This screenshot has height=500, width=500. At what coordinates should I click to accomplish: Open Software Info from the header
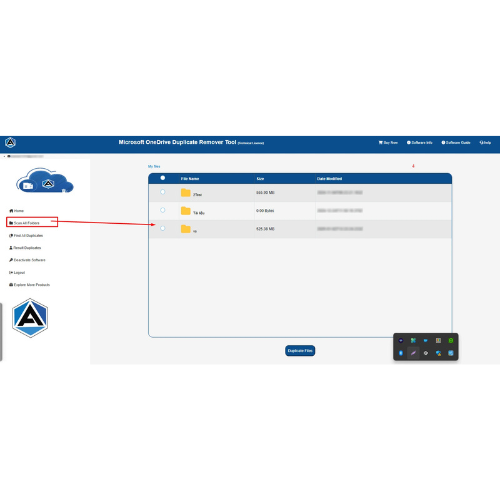click(x=420, y=143)
